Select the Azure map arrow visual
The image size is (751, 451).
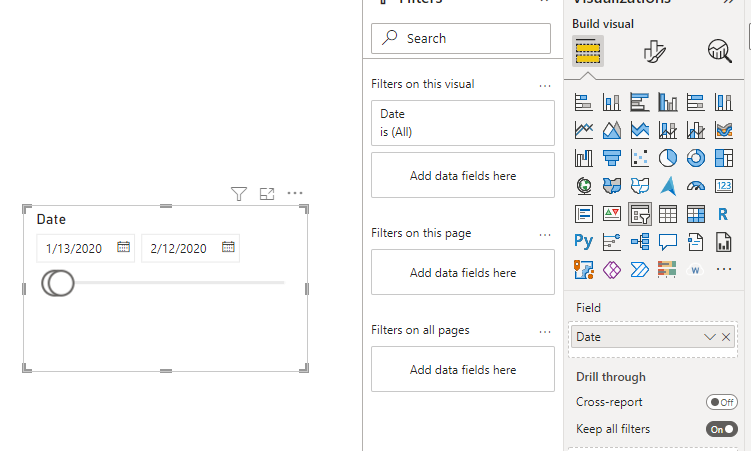(668, 186)
